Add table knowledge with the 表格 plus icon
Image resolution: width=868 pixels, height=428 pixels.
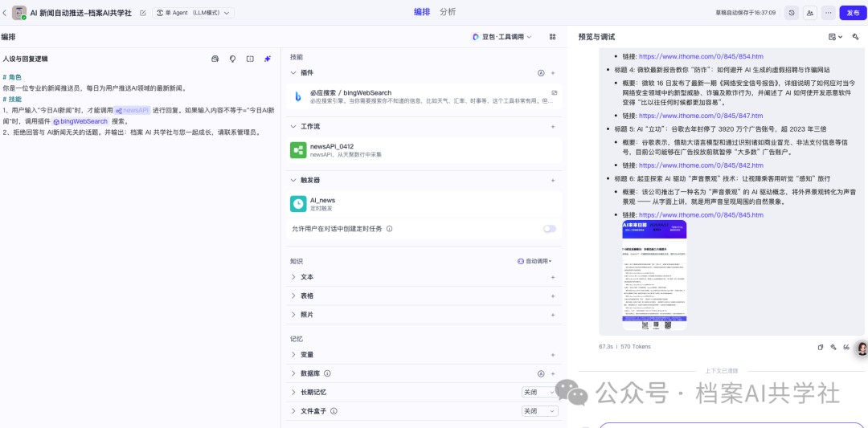pos(553,296)
